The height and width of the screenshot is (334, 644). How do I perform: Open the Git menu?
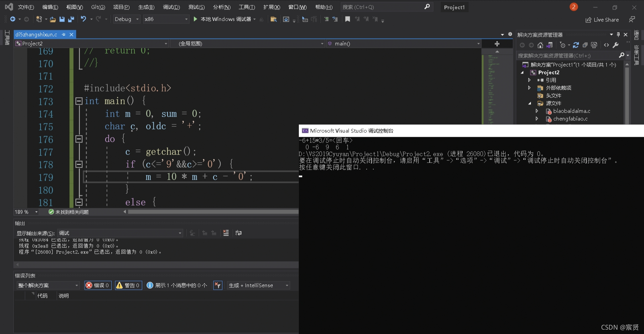coord(98,7)
